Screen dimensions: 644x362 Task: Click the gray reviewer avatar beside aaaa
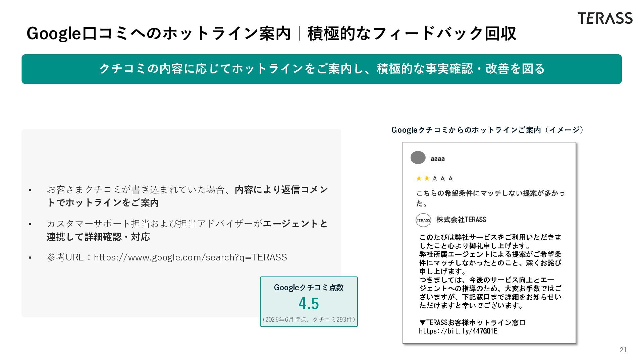click(x=418, y=158)
